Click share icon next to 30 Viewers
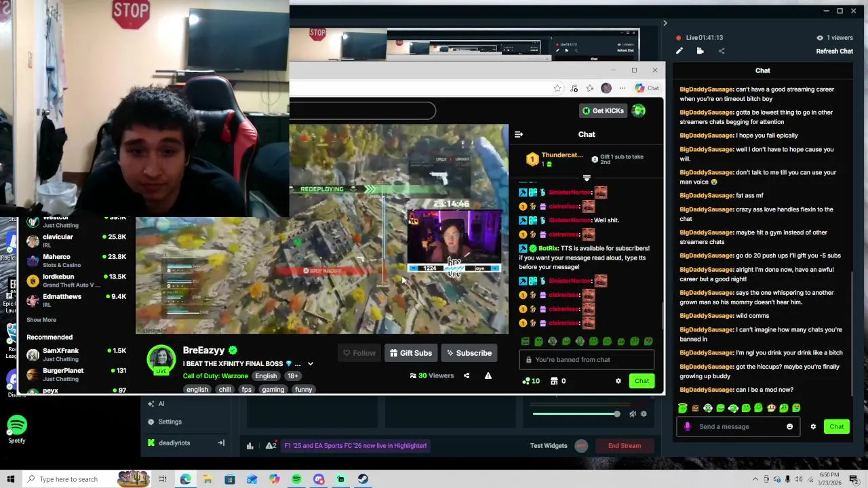 pyautogui.click(x=467, y=375)
